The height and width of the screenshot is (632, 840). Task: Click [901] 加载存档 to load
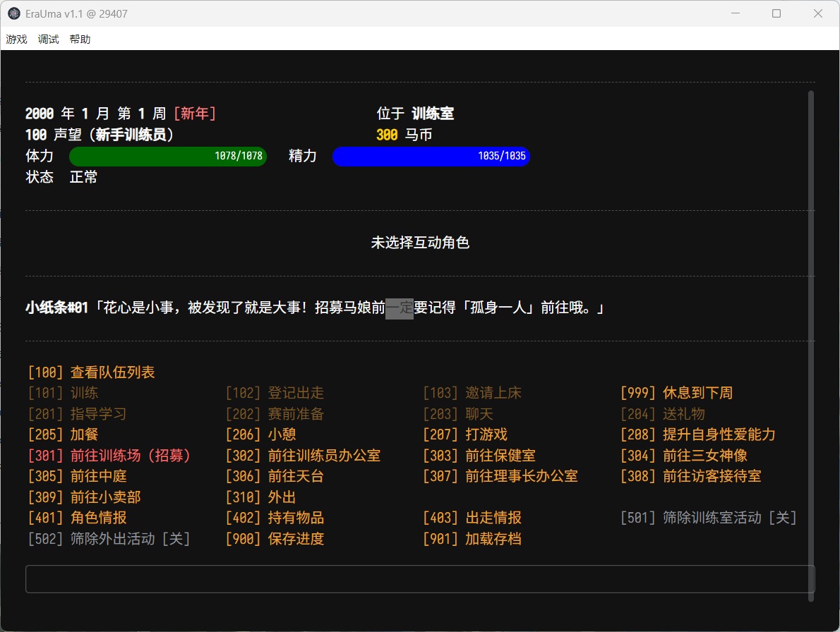472,539
